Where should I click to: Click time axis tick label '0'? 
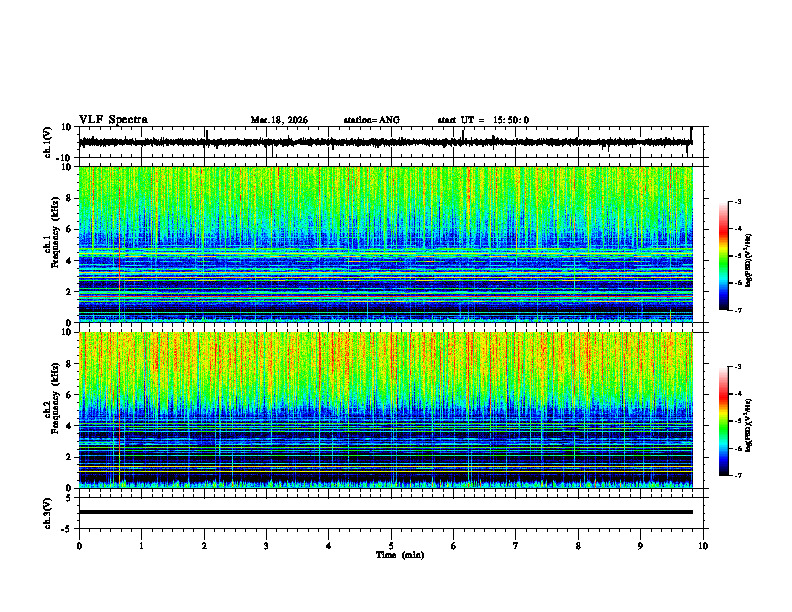tap(79, 546)
